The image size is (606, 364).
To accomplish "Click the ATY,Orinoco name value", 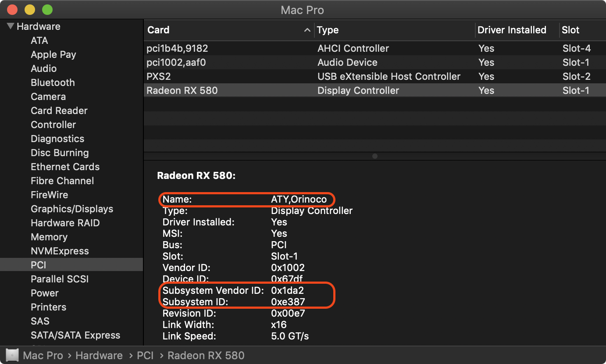I will [x=299, y=199].
